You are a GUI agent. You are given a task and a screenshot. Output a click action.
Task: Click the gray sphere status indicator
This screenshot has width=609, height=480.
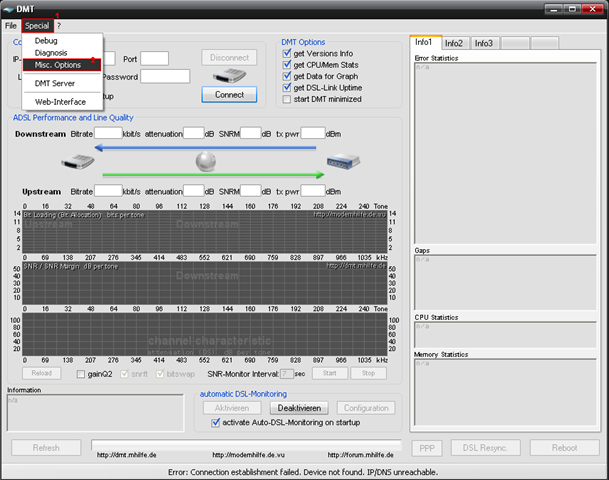pos(205,161)
